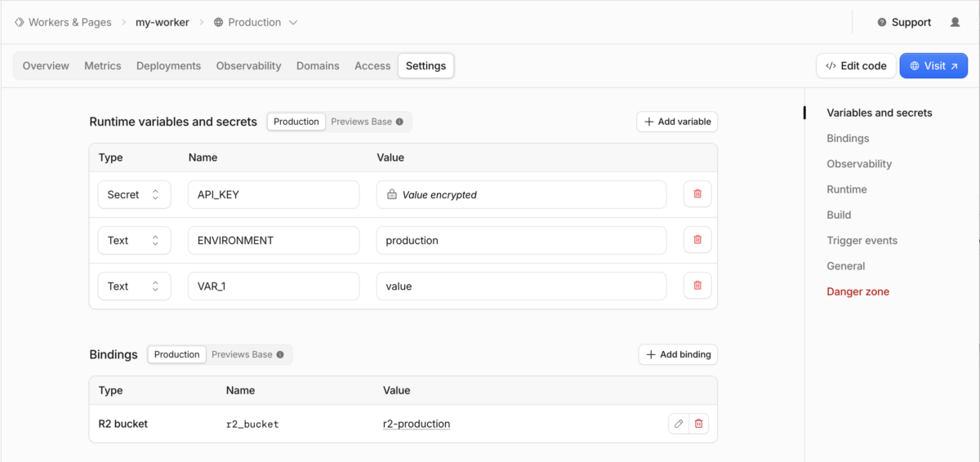Go to the Access tab
Screen dimensions: 980x462
[x=372, y=66]
